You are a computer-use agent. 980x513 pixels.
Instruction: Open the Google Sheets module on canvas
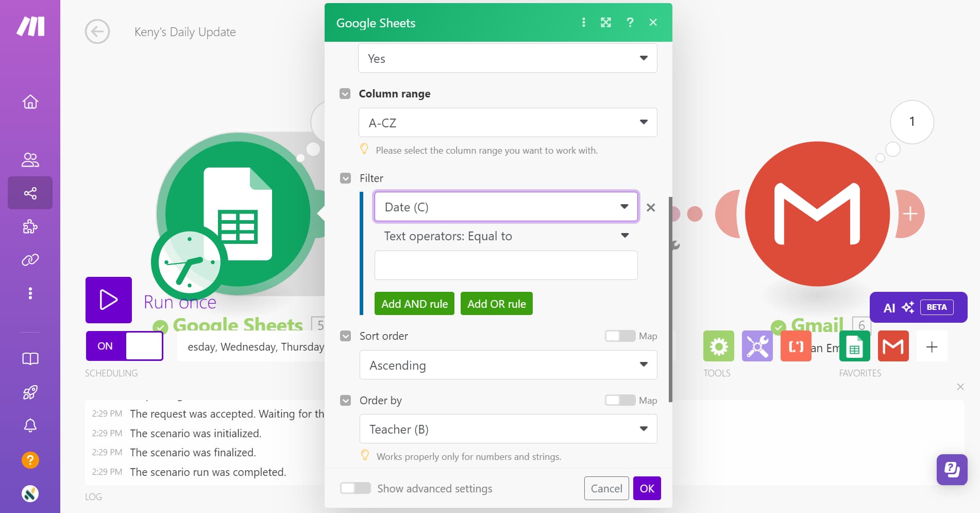pyautogui.click(x=238, y=213)
